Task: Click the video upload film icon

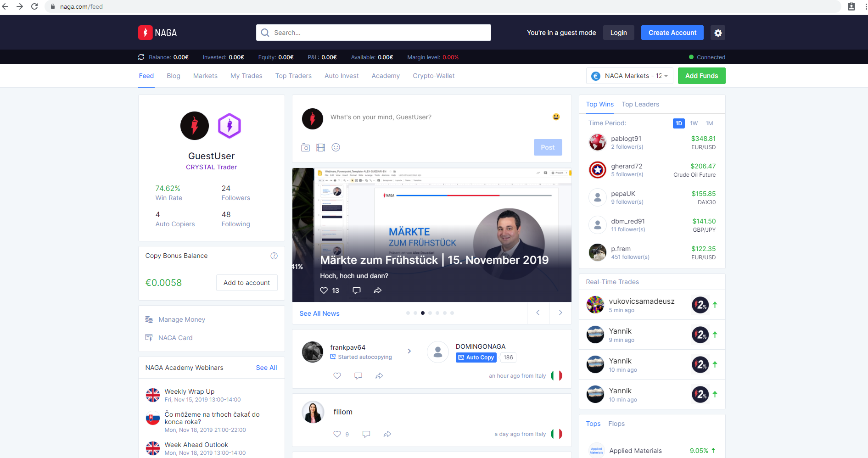Action: click(320, 147)
